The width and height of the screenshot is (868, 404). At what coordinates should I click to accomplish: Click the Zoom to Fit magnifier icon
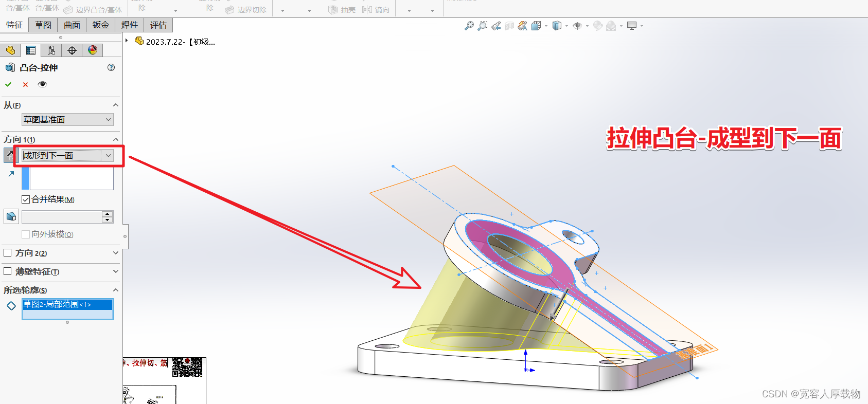coord(469,26)
